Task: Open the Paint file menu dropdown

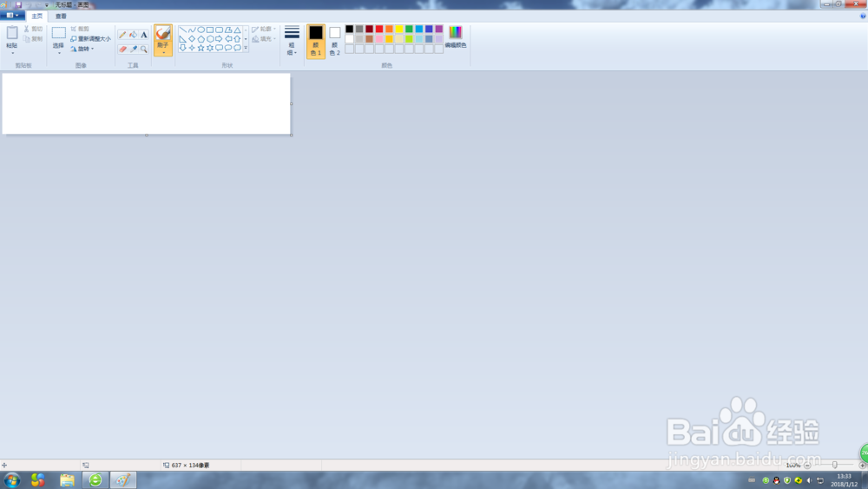Action: 12,16
